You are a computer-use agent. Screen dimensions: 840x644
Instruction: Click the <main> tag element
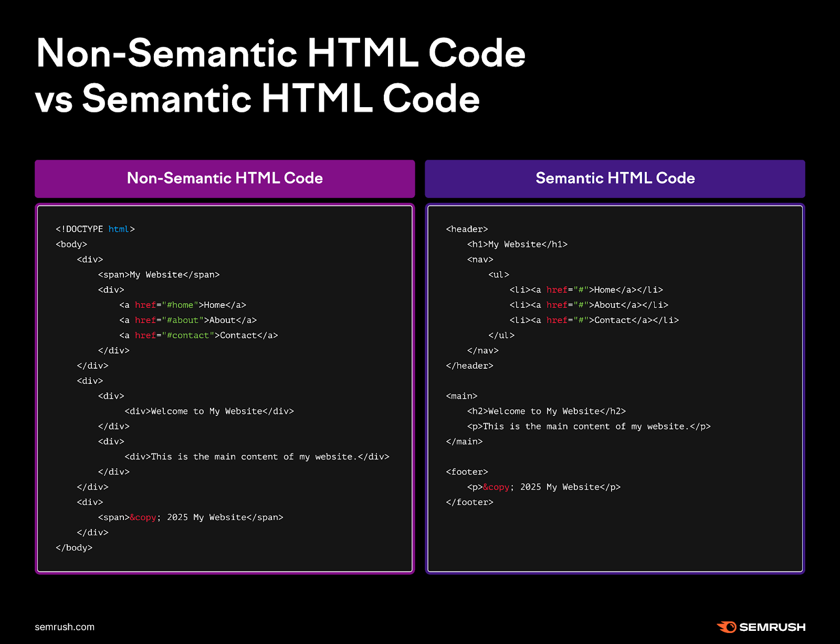tap(461, 396)
